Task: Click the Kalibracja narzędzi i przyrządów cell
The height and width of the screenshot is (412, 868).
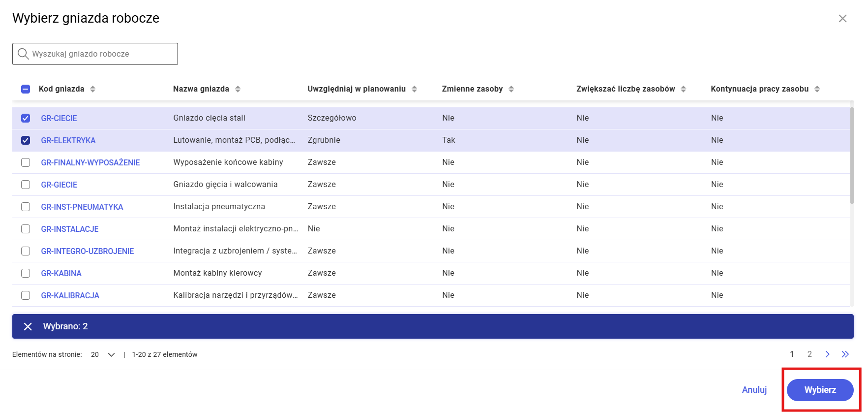Action: click(236, 295)
